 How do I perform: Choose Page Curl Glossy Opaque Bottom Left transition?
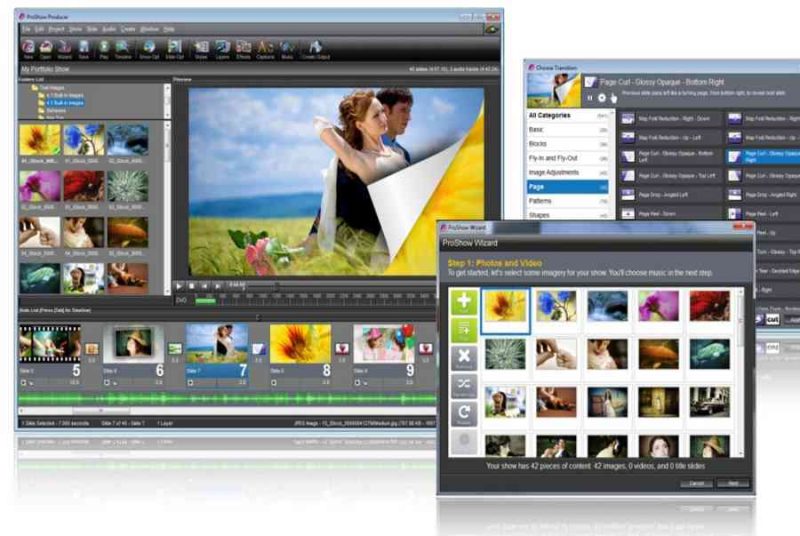(671, 156)
